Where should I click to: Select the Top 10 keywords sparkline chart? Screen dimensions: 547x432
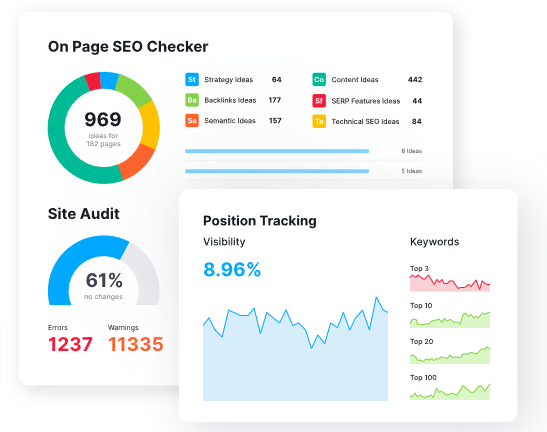coord(450,320)
